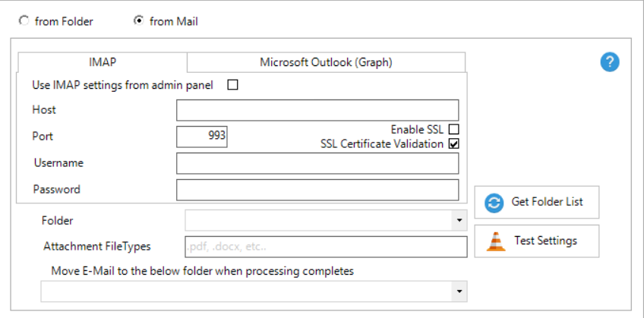
Task: Click the Host input field
Action: coord(317,110)
